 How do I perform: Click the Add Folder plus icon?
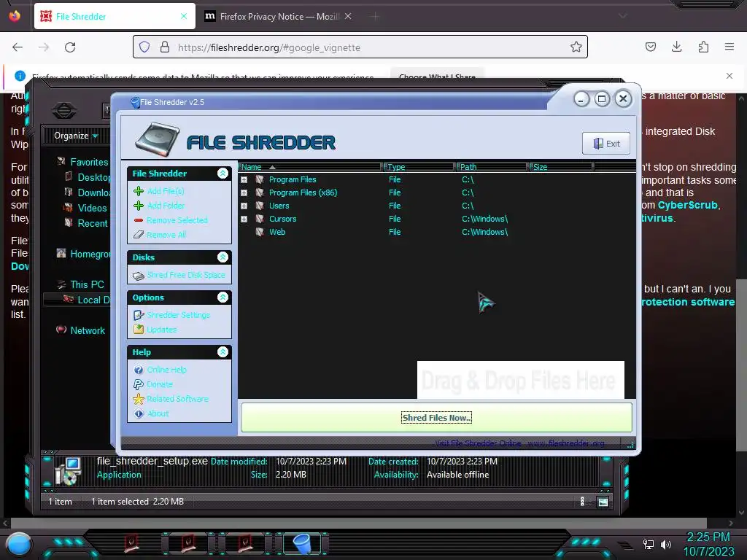click(139, 206)
